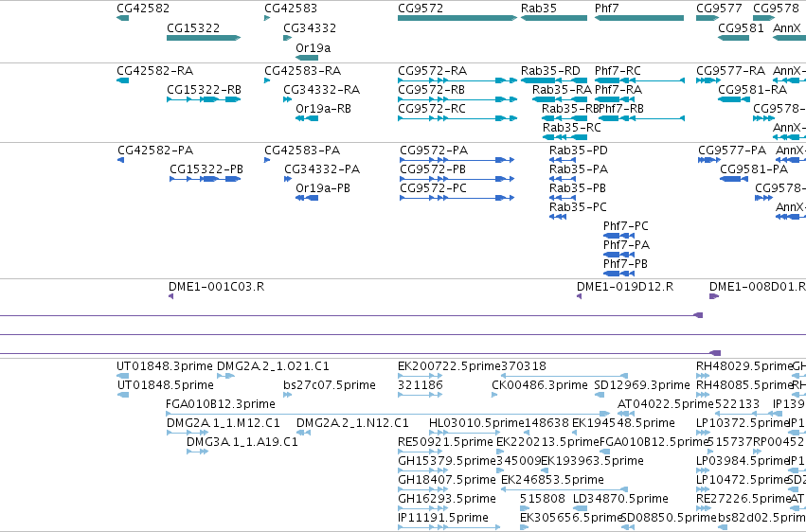Click the DMG3A1_1.A19.C1 EST glyph
Viewport: 806px width, 532px height.
tap(197, 452)
